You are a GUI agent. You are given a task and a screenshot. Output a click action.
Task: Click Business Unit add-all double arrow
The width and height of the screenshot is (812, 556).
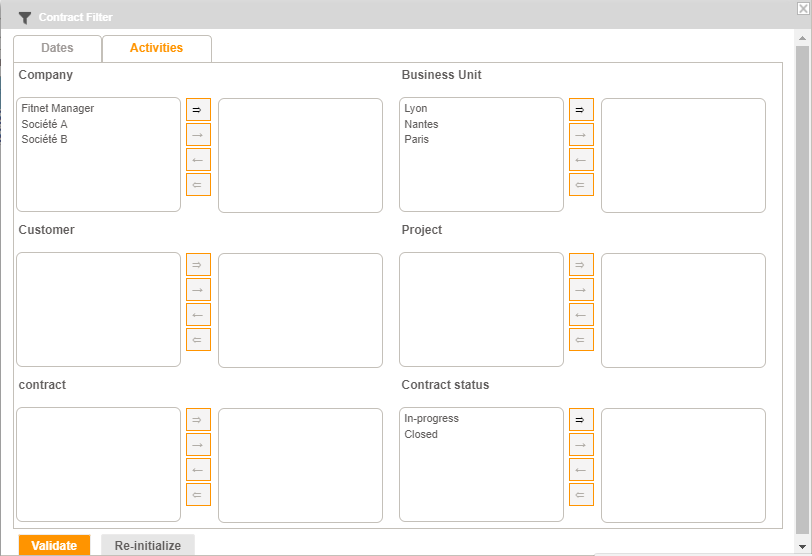[x=581, y=109]
